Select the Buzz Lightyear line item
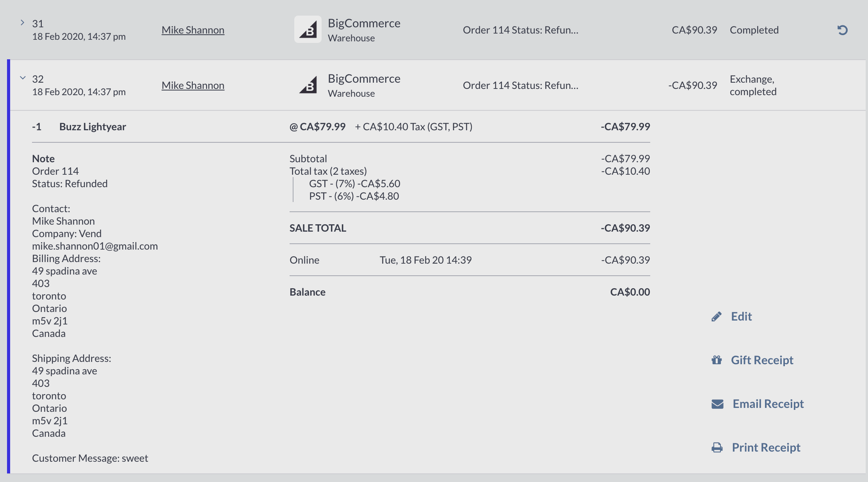Image resolution: width=868 pixels, height=482 pixels. click(x=92, y=127)
